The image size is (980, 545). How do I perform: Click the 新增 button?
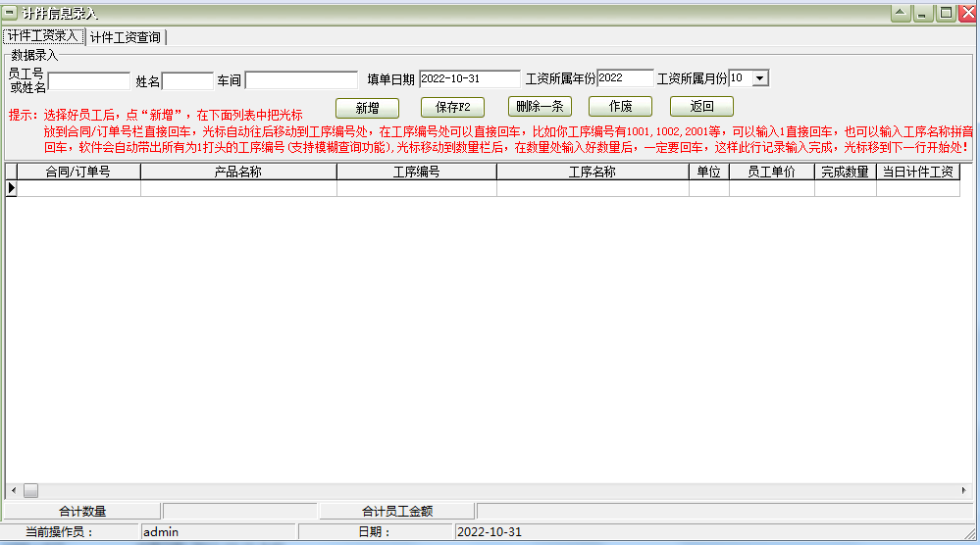click(367, 108)
